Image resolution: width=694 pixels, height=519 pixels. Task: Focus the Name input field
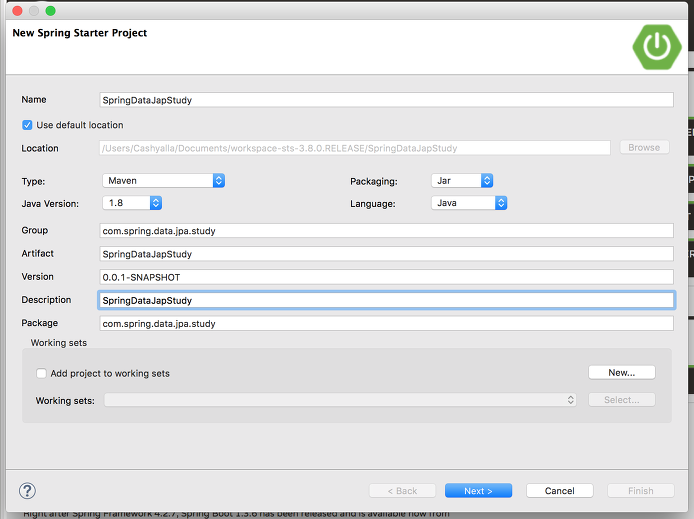click(386, 100)
